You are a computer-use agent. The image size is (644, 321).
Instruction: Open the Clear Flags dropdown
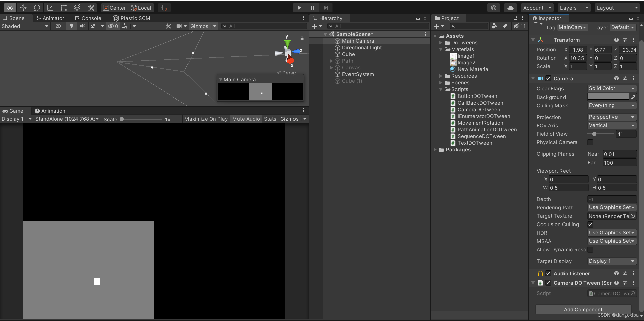pos(611,88)
